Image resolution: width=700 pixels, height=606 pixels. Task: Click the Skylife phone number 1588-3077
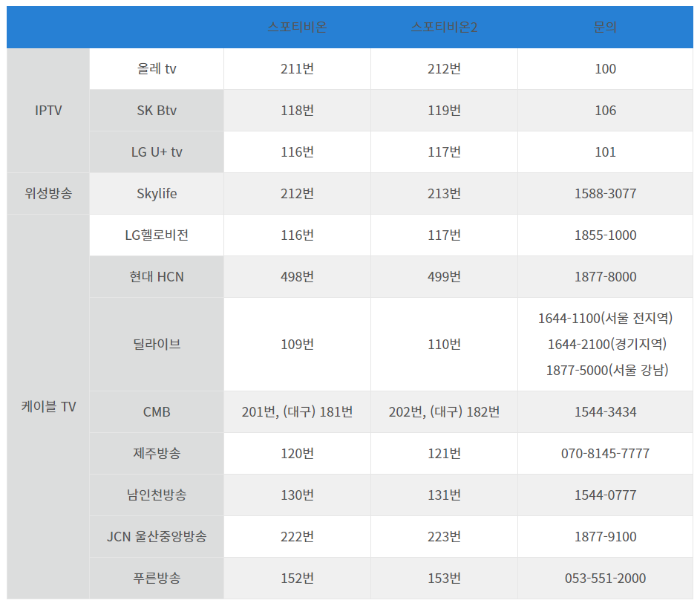pyautogui.click(x=605, y=193)
